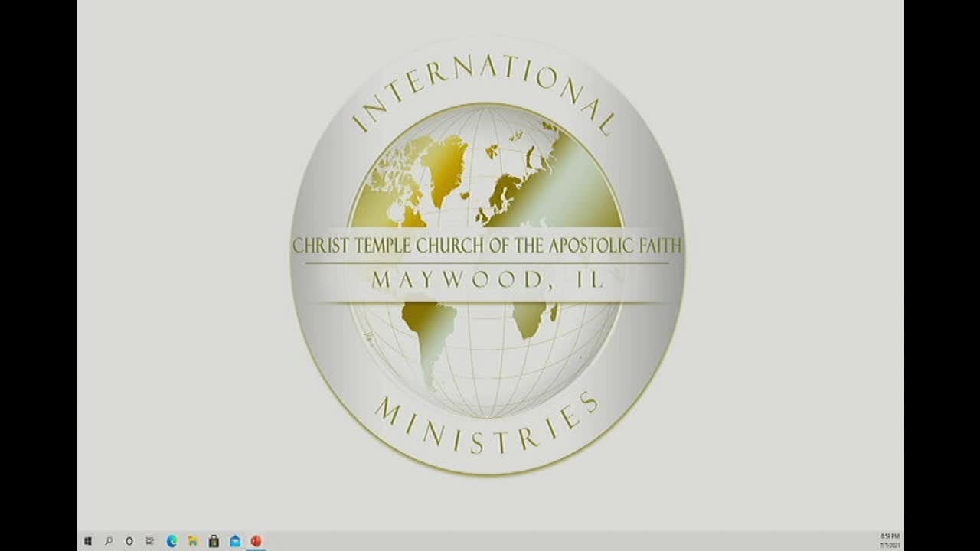Switch to running PowerPoint taskbar icon
Screen dimensions: 980x551
256,541
